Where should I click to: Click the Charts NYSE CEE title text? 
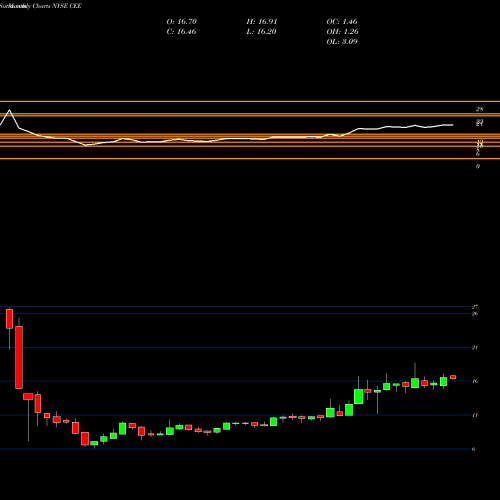pyautogui.click(x=57, y=6)
